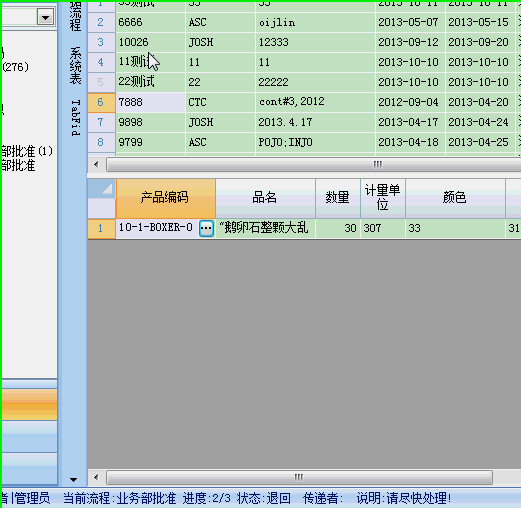Image resolution: width=521 pixels, height=508 pixels.
Task: Click cell 10026
Action: (150, 43)
